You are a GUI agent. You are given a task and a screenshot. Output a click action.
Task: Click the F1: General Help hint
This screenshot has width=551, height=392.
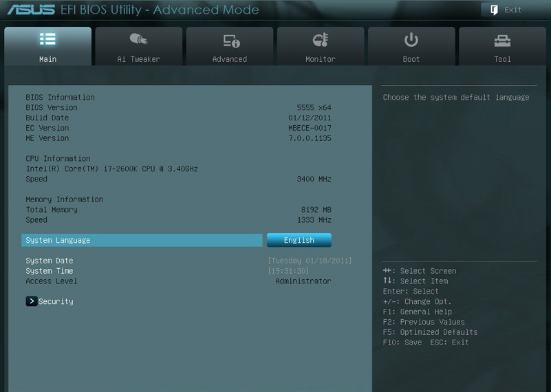(418, 312)
